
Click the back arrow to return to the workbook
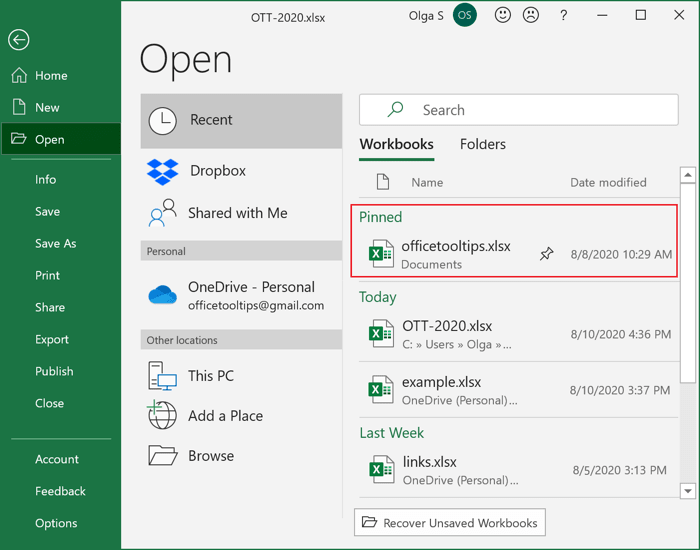tap(19, 40)
